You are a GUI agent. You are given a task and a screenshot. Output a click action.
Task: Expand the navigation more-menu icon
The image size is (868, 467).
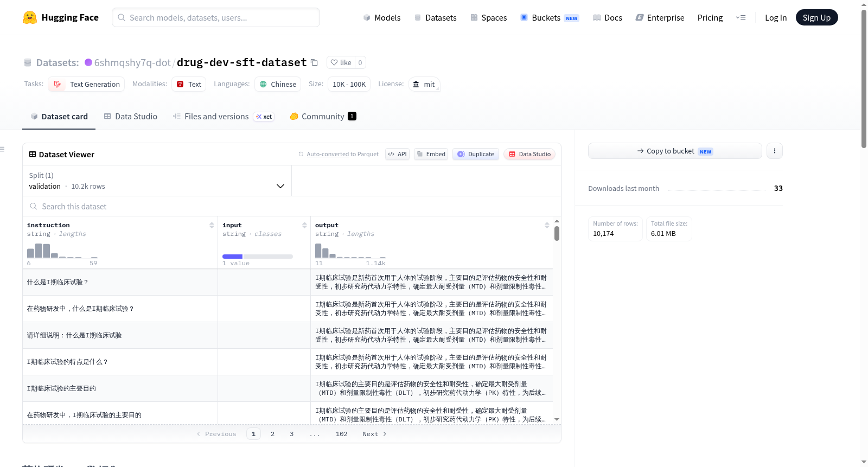point(741,17)
